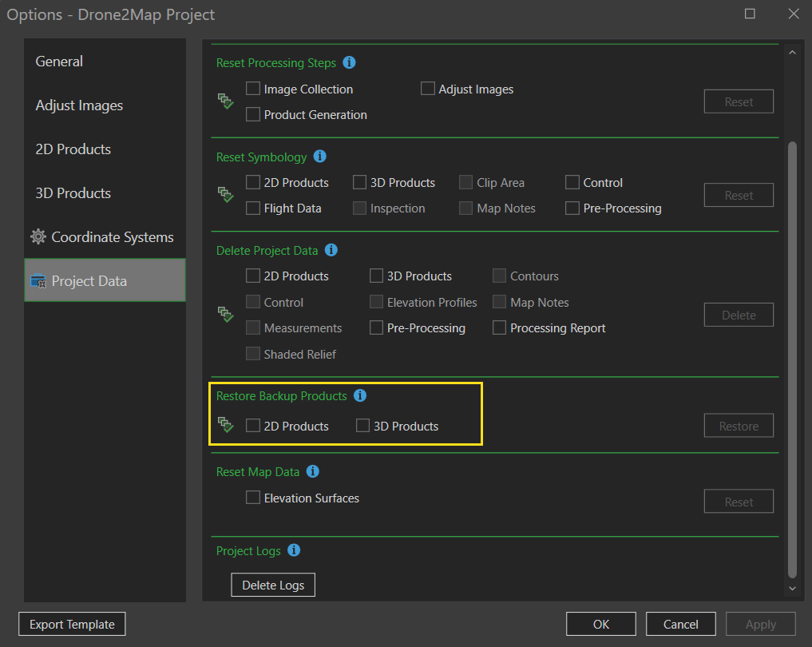Open info tooltip for Reset Symbology
The width and height of the screenshot is (812, 647).
point(320,157)
